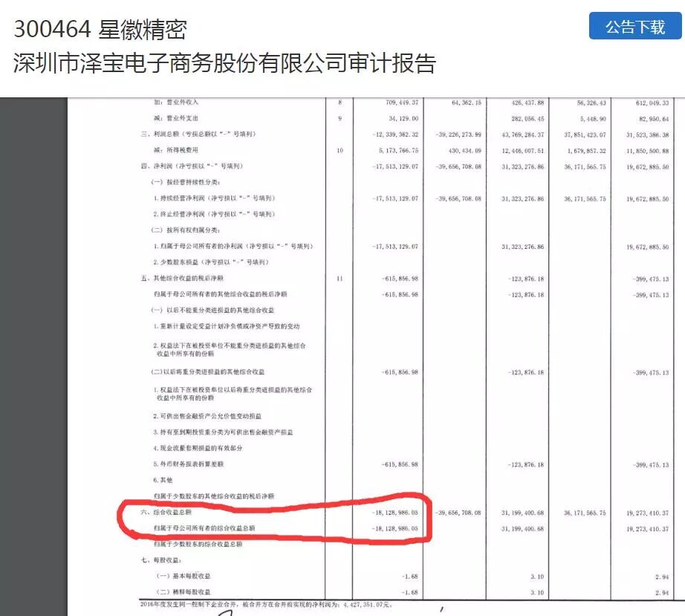Click note number 11 in 其他综合收益 row

point(340,279)
